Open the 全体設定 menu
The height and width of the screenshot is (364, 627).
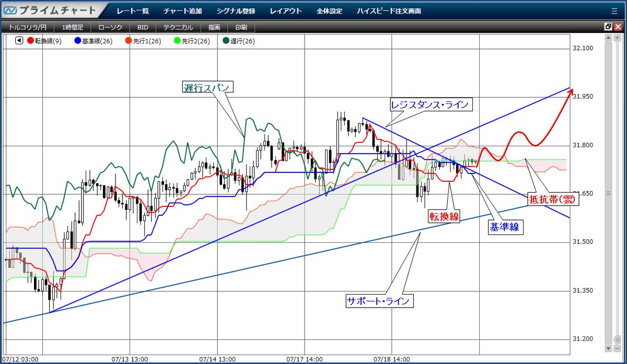(330, 11)
